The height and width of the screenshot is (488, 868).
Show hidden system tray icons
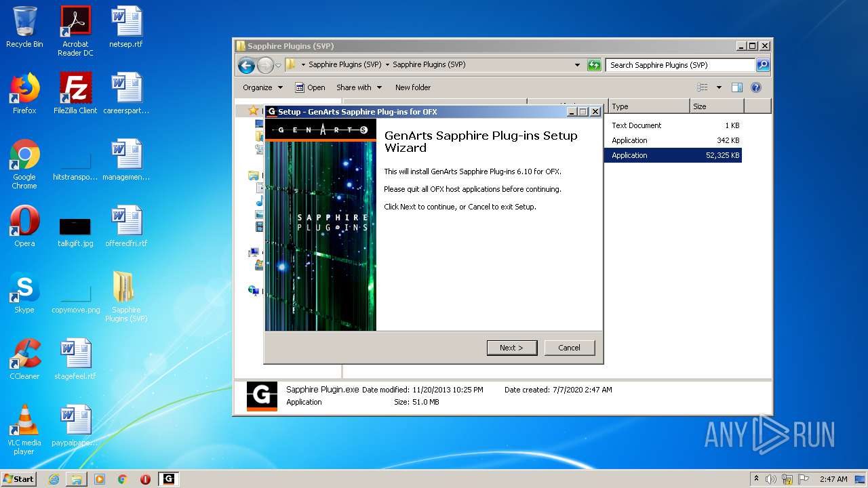click(x=756, y=479)
